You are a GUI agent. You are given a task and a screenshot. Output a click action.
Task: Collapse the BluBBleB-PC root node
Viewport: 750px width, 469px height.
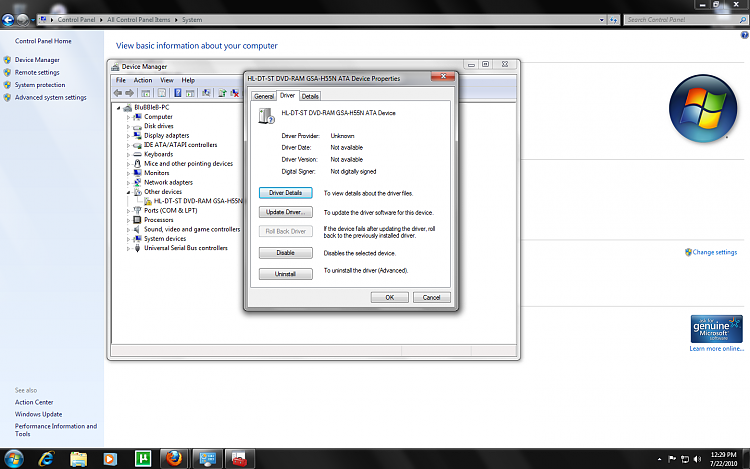coord(119,108)
